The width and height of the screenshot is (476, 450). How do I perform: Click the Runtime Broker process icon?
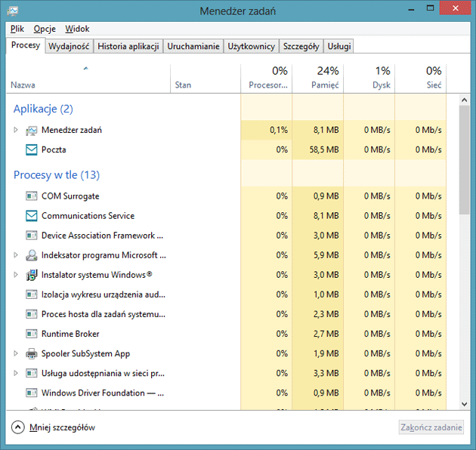31,334
